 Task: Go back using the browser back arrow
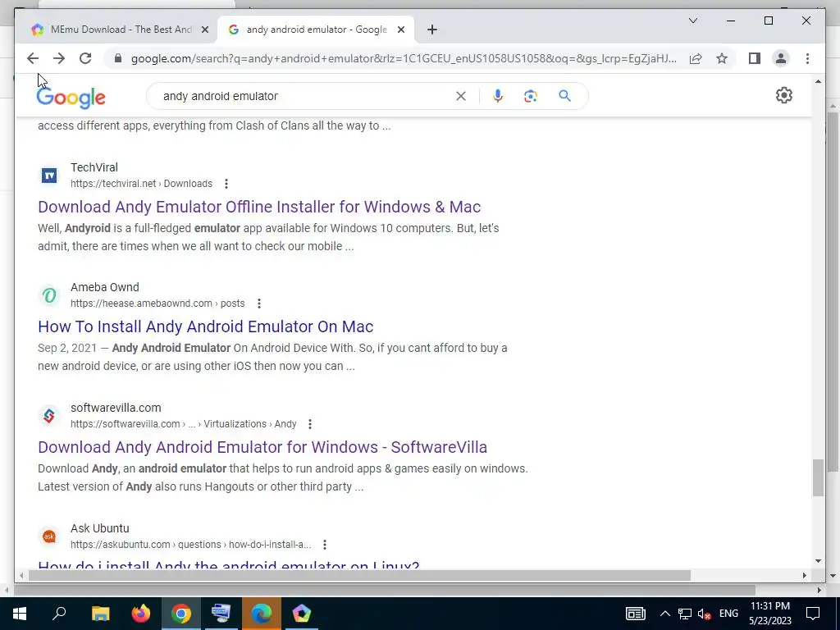pyautogui.click(x=33, y=58)
